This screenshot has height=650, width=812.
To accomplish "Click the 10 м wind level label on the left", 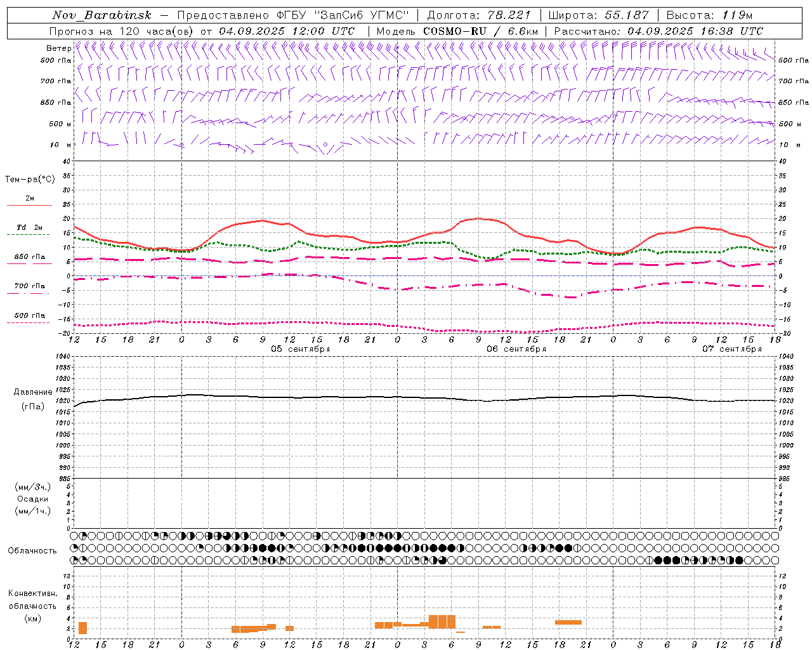I will tap(60, 145).
